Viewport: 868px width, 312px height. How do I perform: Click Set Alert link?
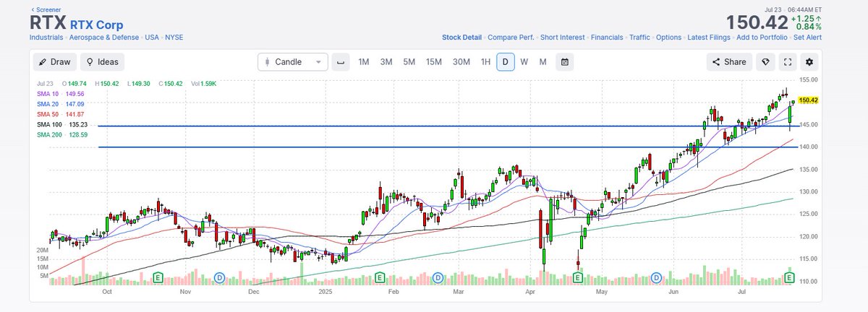(x=807, y=37)
